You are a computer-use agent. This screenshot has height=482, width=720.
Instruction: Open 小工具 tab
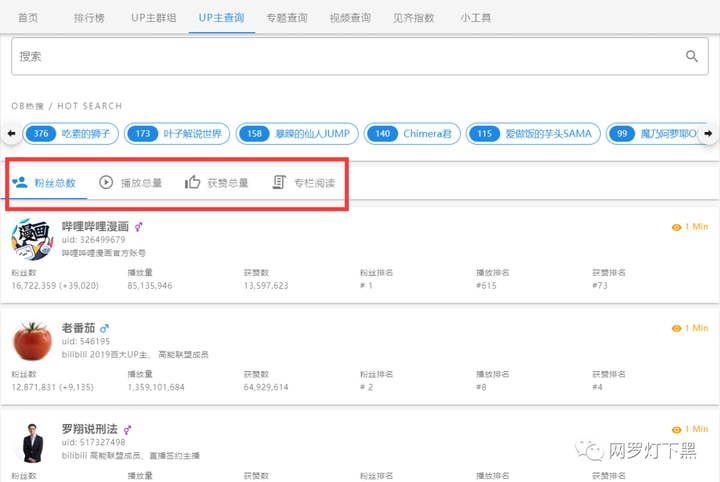click(476, 17)
